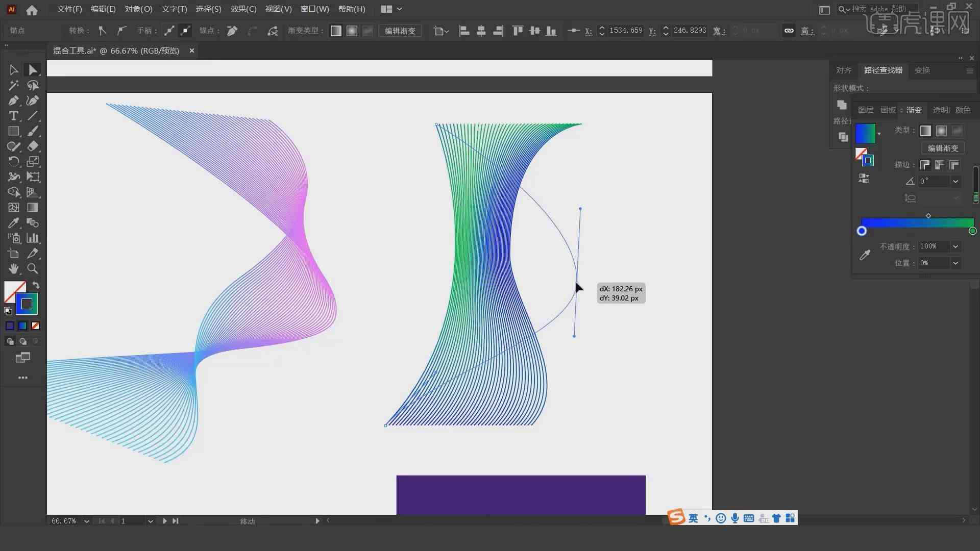Click the gradient midpoint diamond
Screen dimensions: 980x551
tap(928, 216)
